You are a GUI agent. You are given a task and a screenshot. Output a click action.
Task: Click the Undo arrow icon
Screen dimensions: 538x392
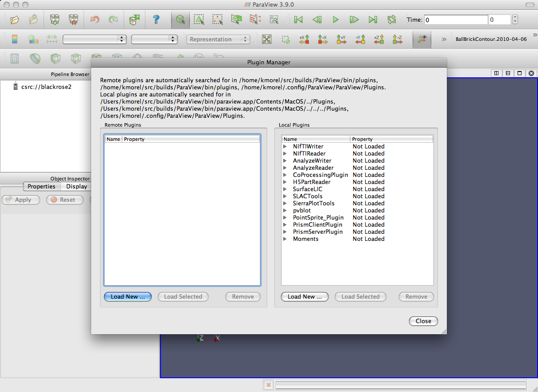95,20
